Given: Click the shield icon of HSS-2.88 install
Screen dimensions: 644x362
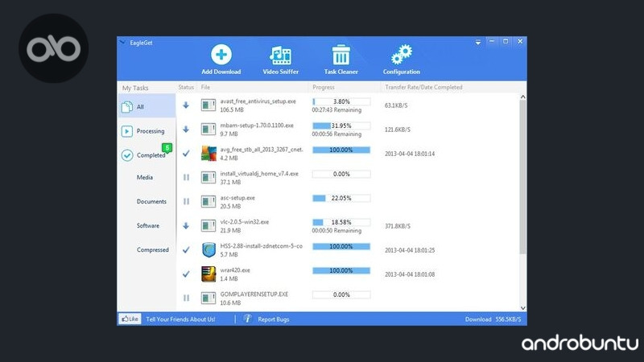Looking at the screenshot, I should (208, 249).
